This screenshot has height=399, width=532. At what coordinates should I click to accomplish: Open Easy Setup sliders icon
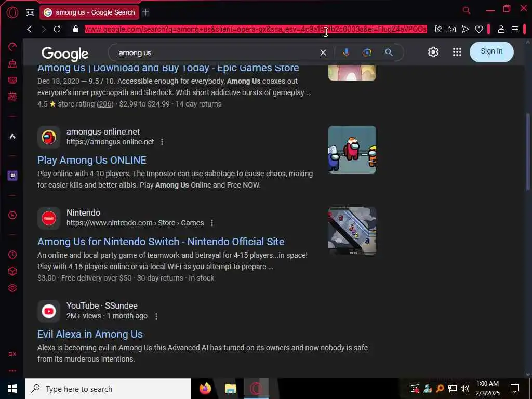[x=515, y=29]
